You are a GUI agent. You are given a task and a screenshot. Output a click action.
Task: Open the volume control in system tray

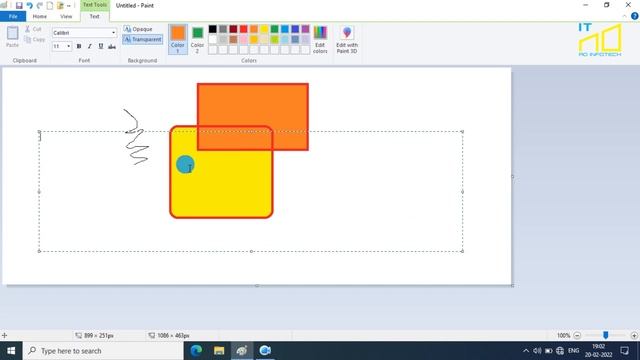click(x=537, y=351)
